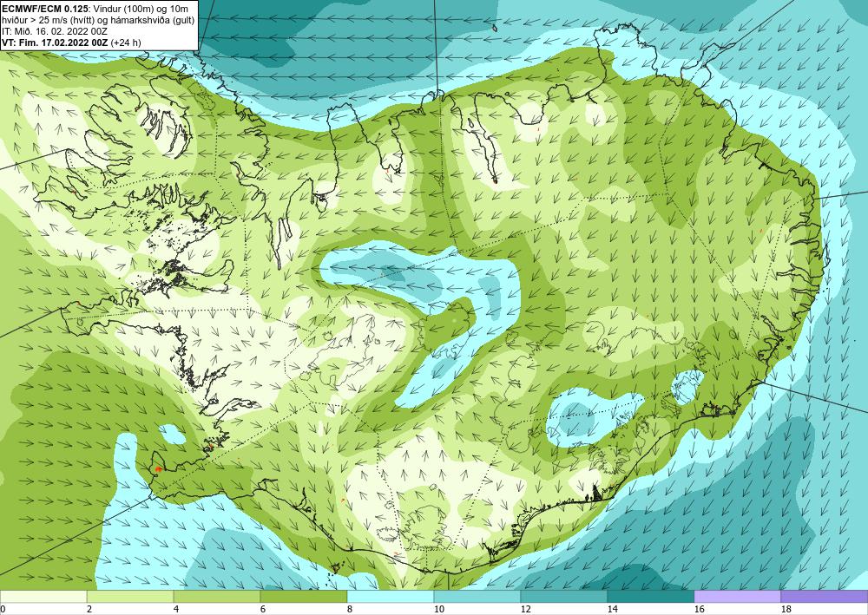Click the purple legend swatch above 18

pyautogui.click(x=825, y=597)
